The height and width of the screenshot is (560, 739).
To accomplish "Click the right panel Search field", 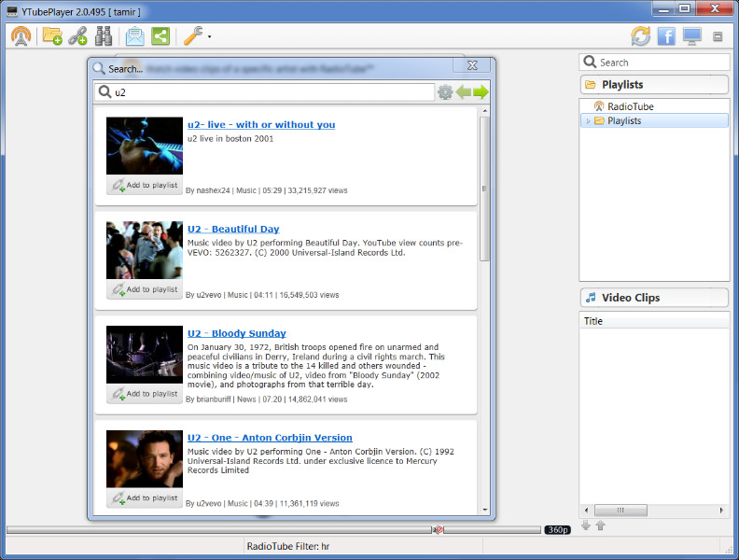I will point(654,63).
